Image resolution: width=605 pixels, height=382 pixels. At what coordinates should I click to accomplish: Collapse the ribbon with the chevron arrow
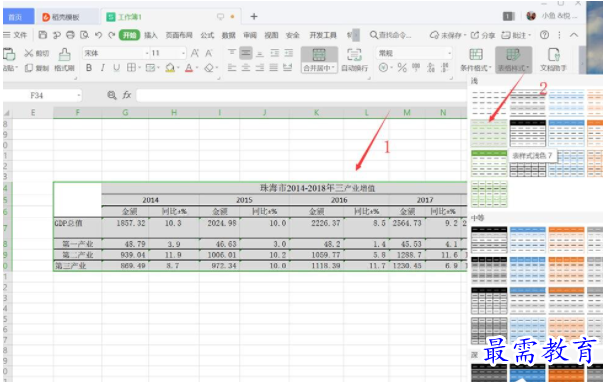click(574, 35)
